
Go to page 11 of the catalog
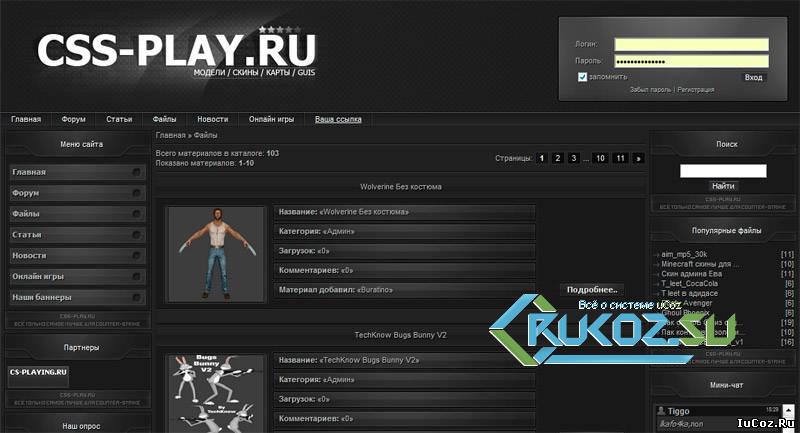pos(620,158)
